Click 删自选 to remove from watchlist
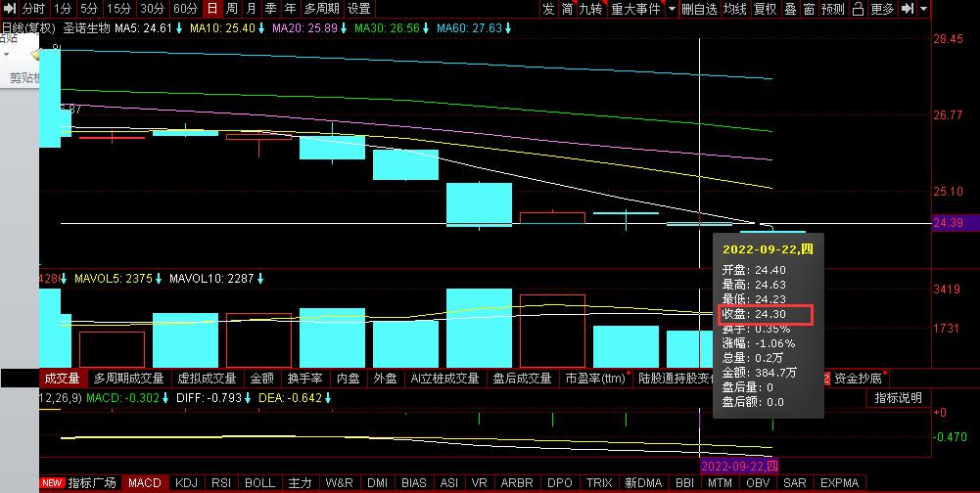Image resolution: width=980 pixels, height=493 pixels. pos(699,9)
